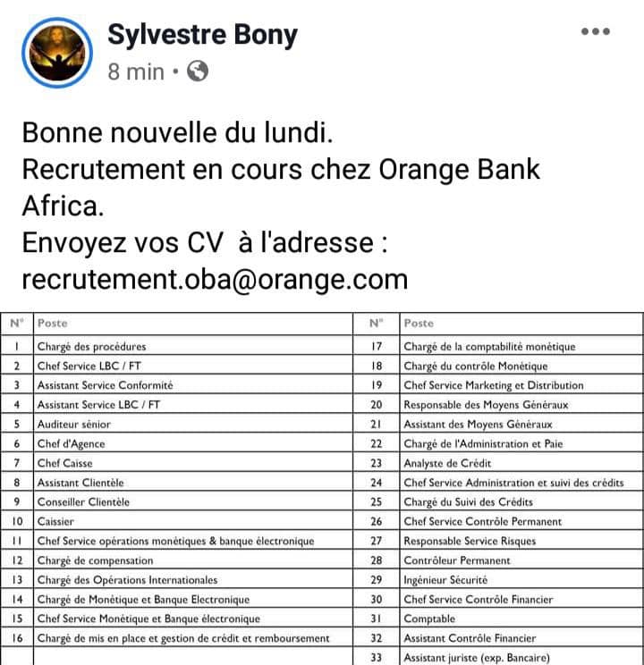Click the 8 min timestamp
644x665 pixels.
tap(136, 72)
